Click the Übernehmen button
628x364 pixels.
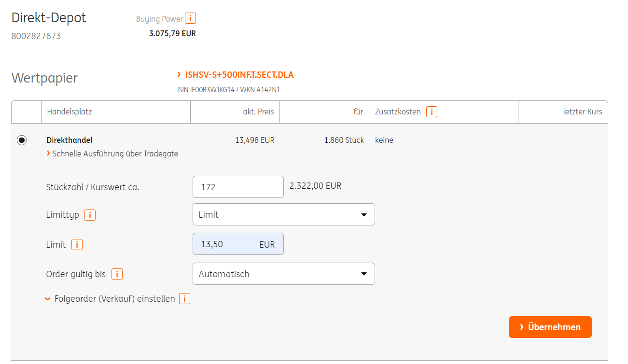[550, 327]
